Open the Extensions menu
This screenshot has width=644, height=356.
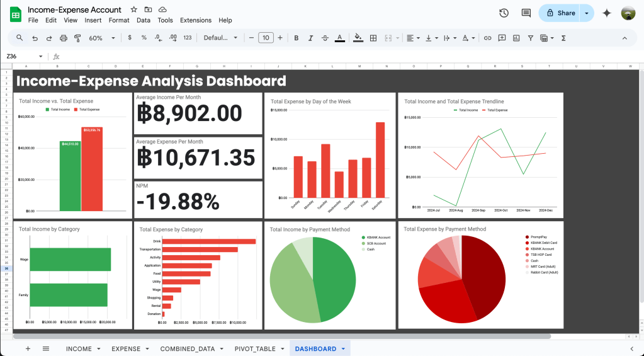click(x=196, y=20)
